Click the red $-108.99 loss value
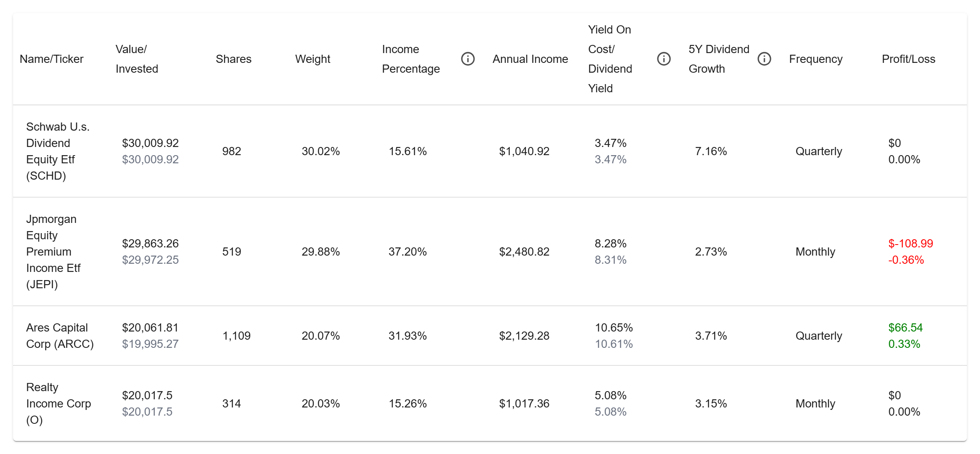980x454 pixels. 911,243
